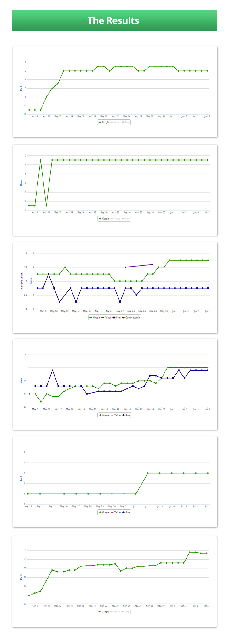Viewport: 230px width, 644px height.
Task: Click Google legend icon in last chart
Action: click(100, 612)
